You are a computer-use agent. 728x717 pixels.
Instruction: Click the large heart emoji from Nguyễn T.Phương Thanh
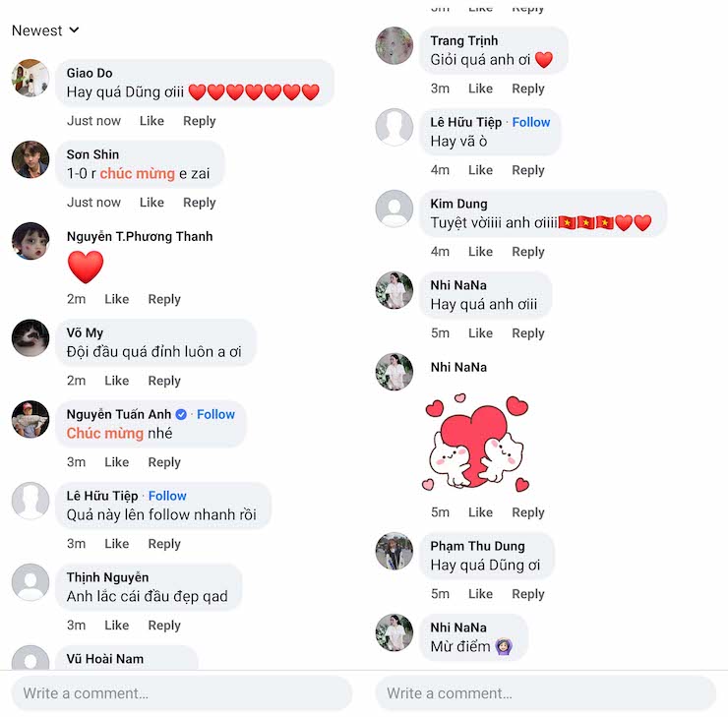[86, 267]
